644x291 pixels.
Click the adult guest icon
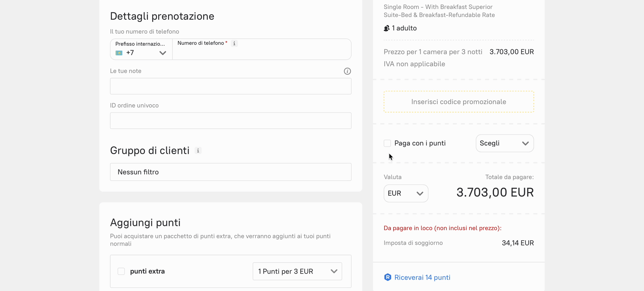[x=386, y=28]
